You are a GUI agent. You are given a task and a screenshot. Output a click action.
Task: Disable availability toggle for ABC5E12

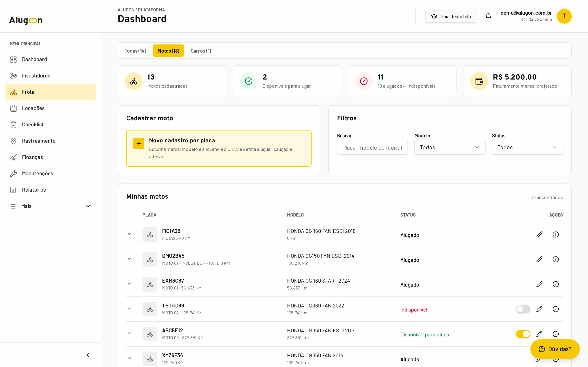523,334
